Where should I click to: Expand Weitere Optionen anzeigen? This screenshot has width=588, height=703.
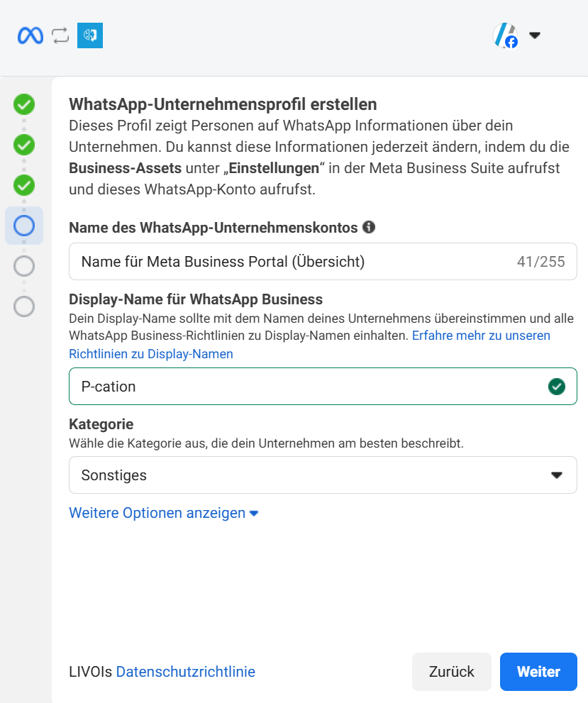coord(164,513)
